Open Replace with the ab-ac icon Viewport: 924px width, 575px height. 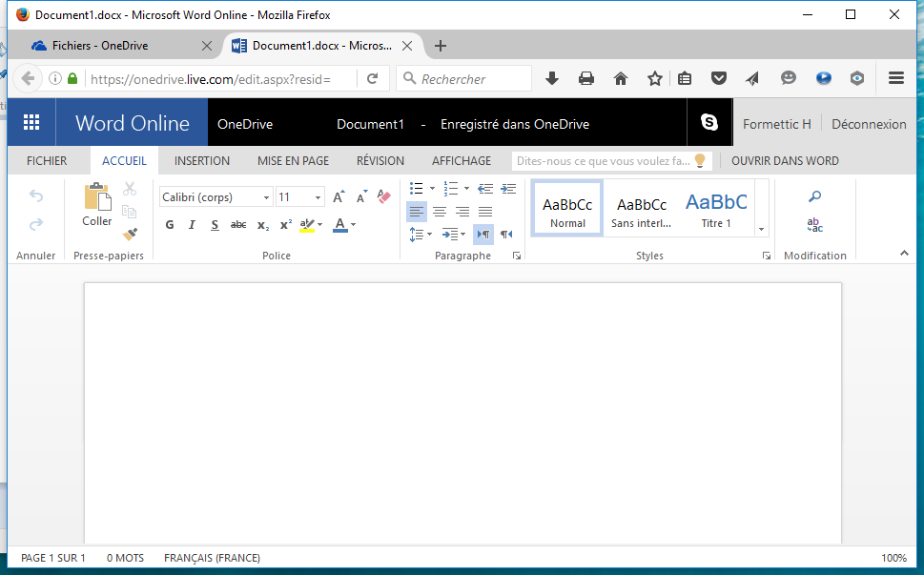815,224
